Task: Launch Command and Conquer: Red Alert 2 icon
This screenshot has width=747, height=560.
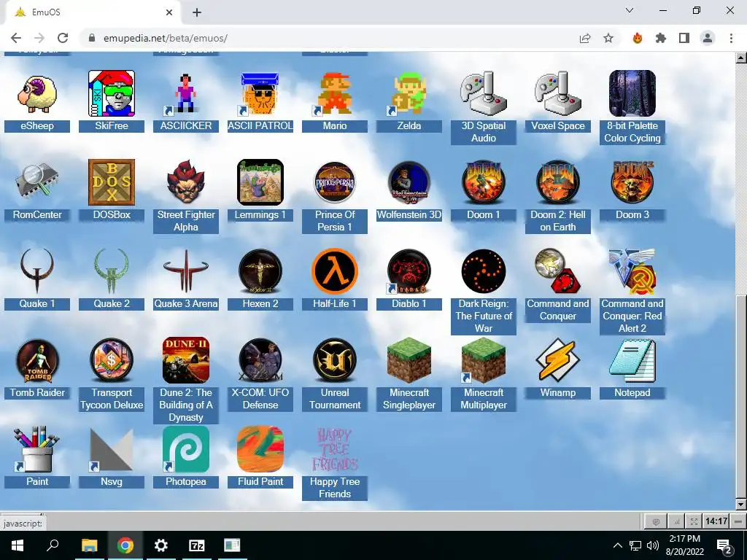Action: (x=632, y=271)
